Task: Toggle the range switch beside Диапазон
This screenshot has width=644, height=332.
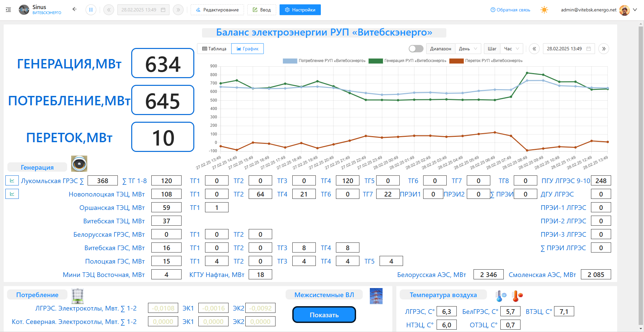Action: pyautogui.click(x=416, y=49)
